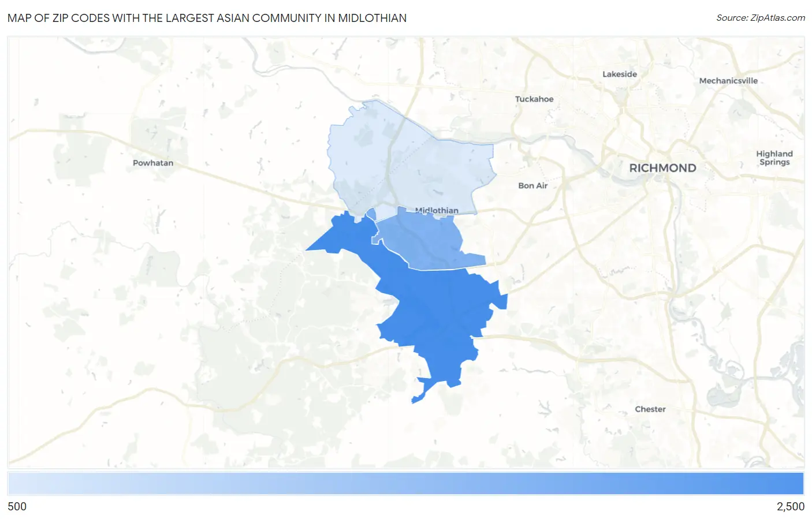Click the Mechanicsville map label

click(728, 81)
